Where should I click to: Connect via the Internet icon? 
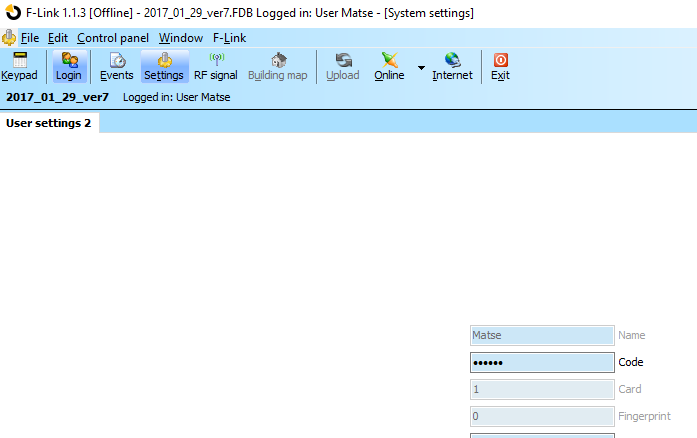[x=452, y=66]
